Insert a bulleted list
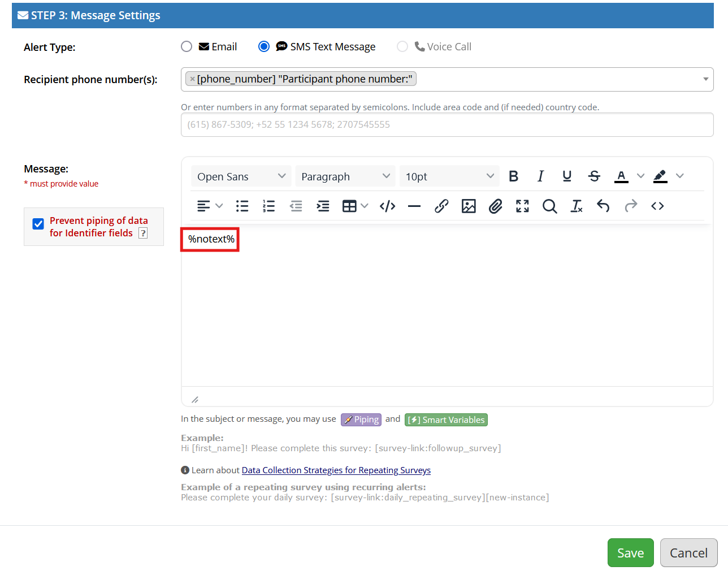This screenshot has height=575, width=728. click(x=242, y=206)
